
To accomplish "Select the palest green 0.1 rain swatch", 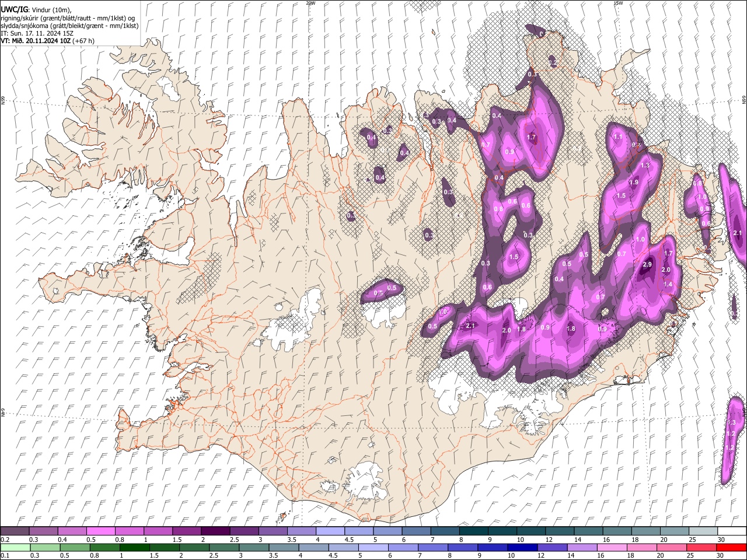I will [15, 547].
